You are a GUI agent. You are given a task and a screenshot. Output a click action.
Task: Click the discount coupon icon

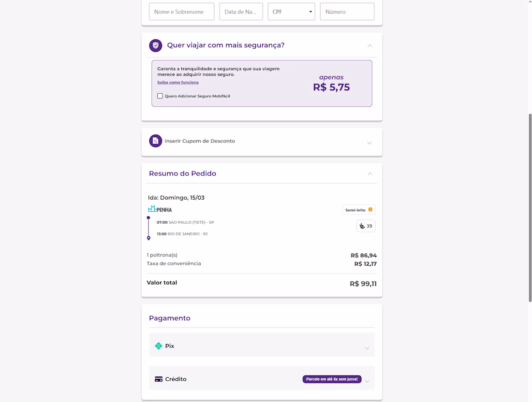(155, 141)
